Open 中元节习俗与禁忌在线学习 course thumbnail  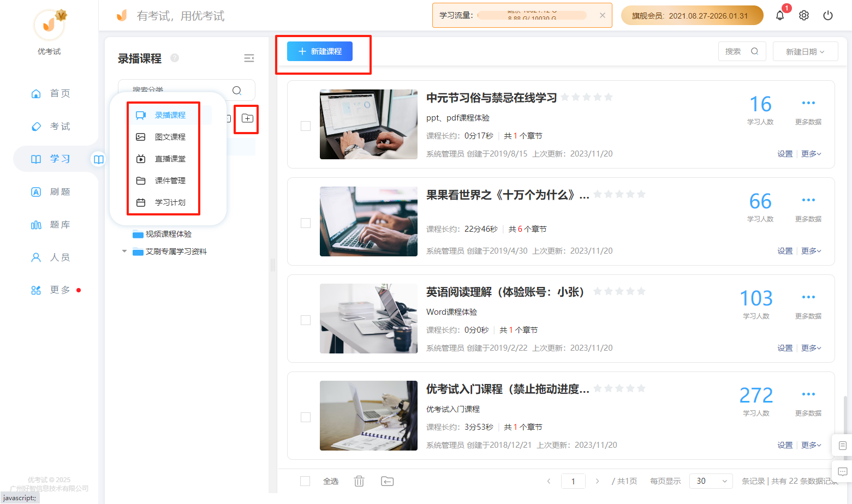(x=368, y=124)
